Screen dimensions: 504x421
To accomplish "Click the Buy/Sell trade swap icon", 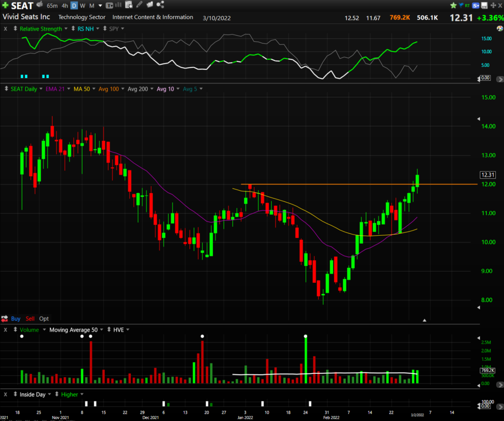I will (x=5, y=319).
